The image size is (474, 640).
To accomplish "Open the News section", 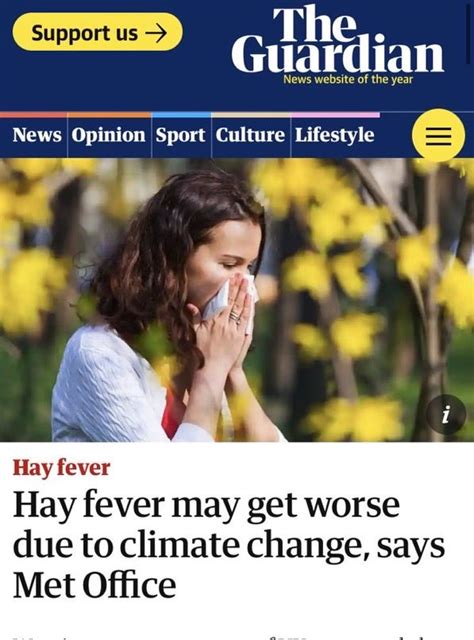I will [37, 135].
